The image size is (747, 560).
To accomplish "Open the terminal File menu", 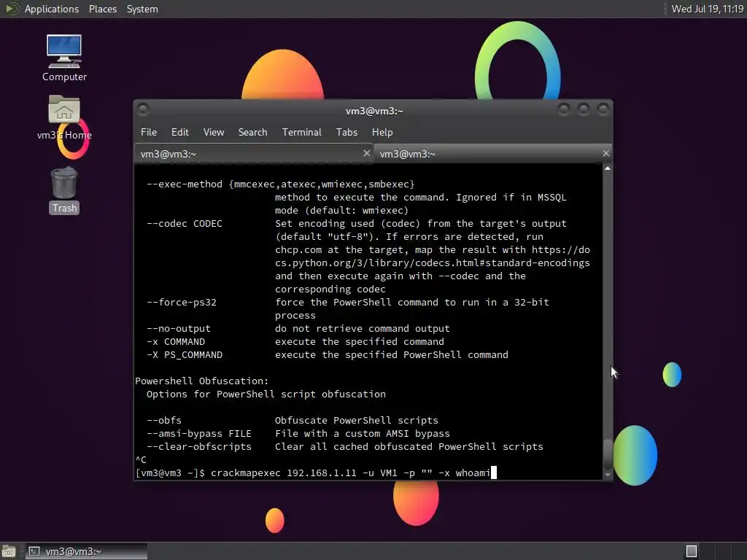I will point(149,133).
